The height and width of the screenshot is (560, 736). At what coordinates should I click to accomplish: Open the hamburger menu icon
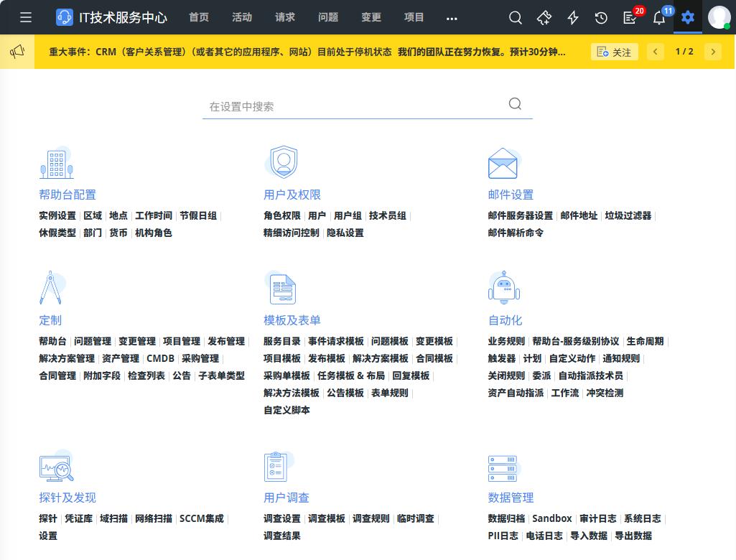tap(26, 17)
